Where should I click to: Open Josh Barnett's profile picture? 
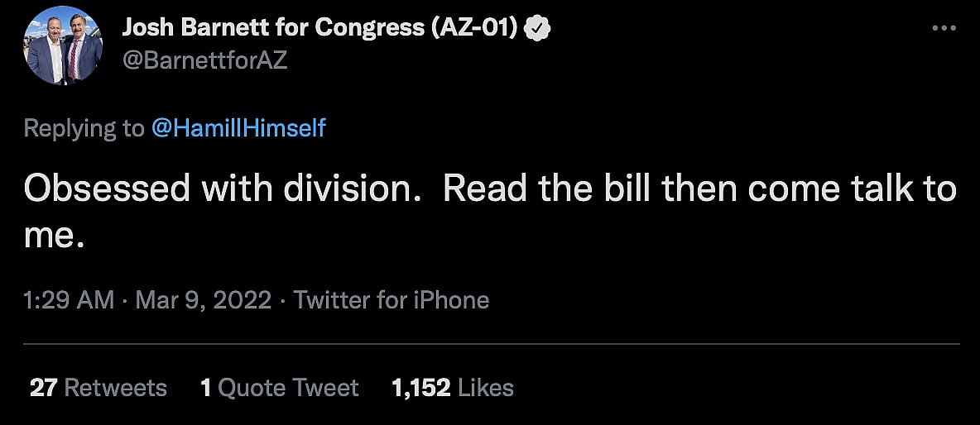pos(64,45)
